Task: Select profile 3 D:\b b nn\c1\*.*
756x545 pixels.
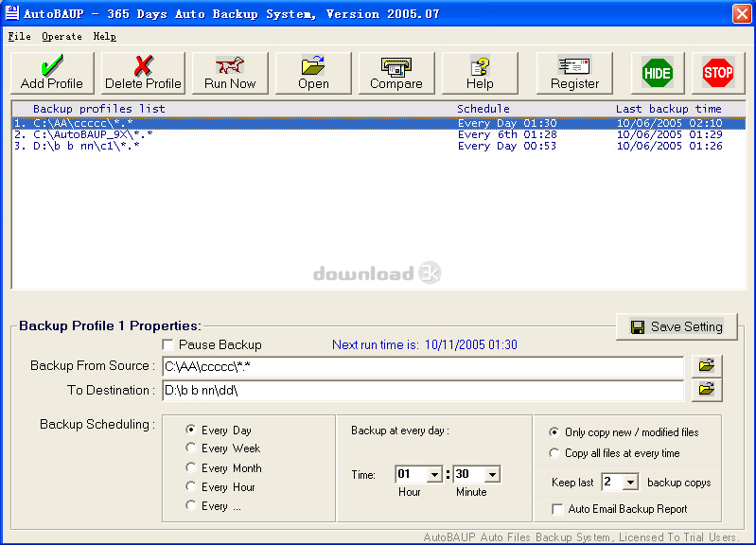Action: click(x=378, y=146)
